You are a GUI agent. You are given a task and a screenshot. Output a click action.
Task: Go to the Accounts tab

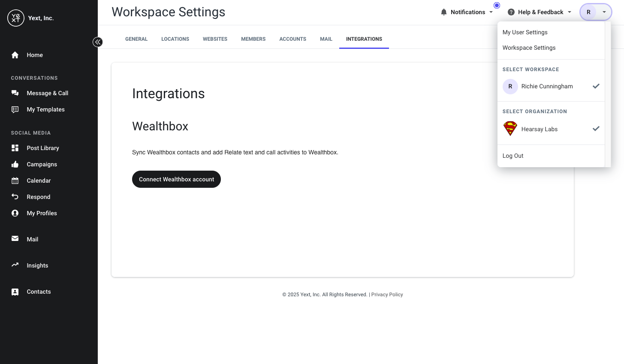pos(293,39)
